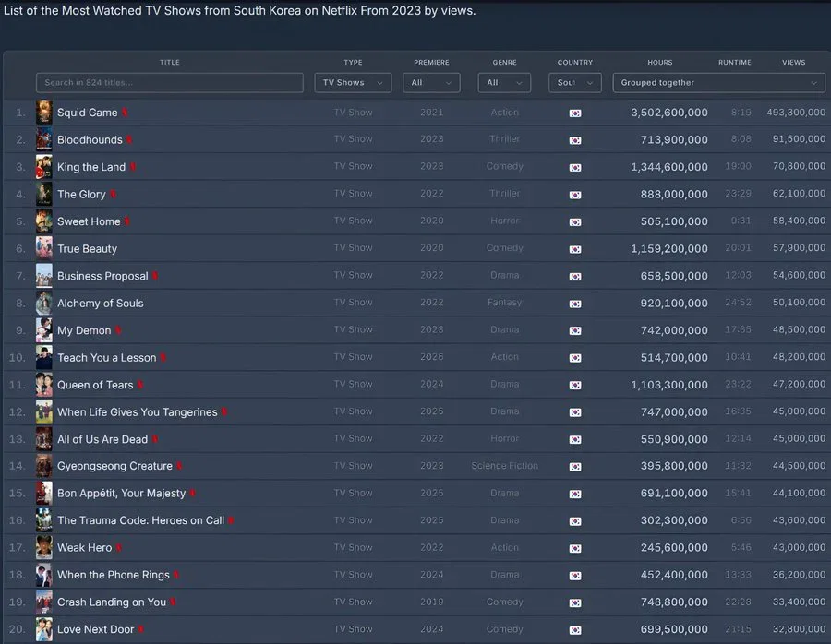
Task: Click the The Glory poster thumbnail
Action: tap(44, 194)
